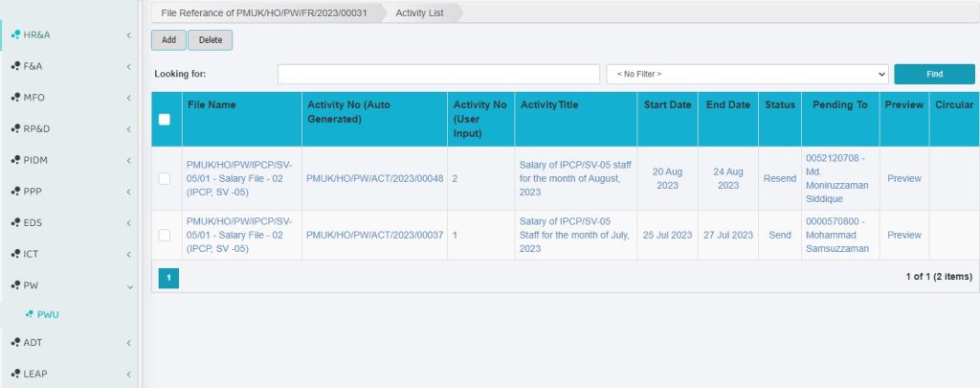Toggle the select-all checkbox in table header

pyautogui.click(x=165, y=120)
